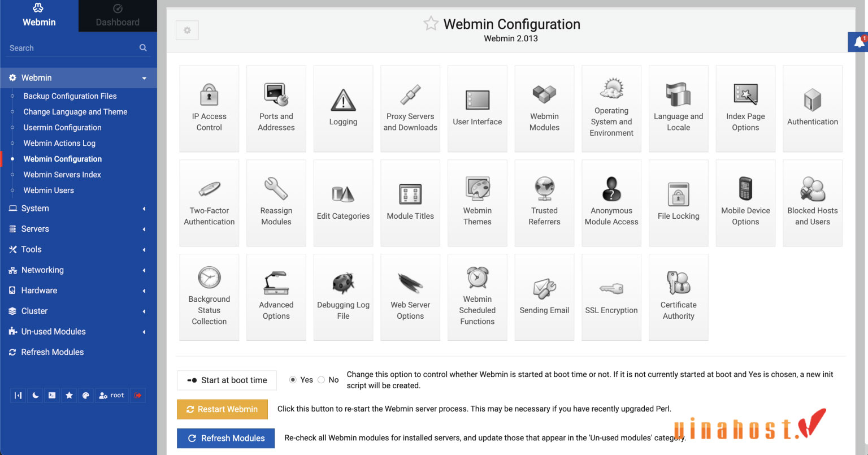Open Change Language and Theme
Screen dimensions: 868x455
click(75, 112)
